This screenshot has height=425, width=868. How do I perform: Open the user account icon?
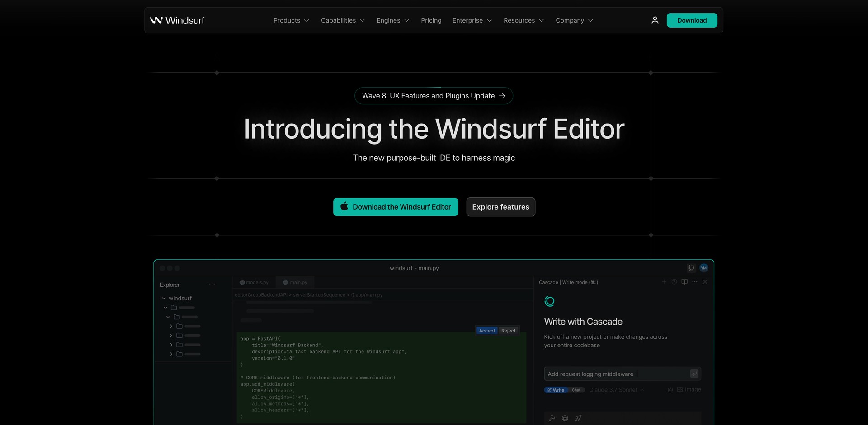click(655, 20)
